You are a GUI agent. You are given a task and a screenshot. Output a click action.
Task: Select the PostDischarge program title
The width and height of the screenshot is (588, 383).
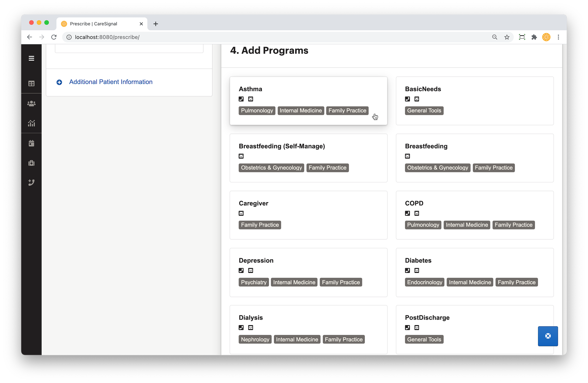[x=427, y=318]
